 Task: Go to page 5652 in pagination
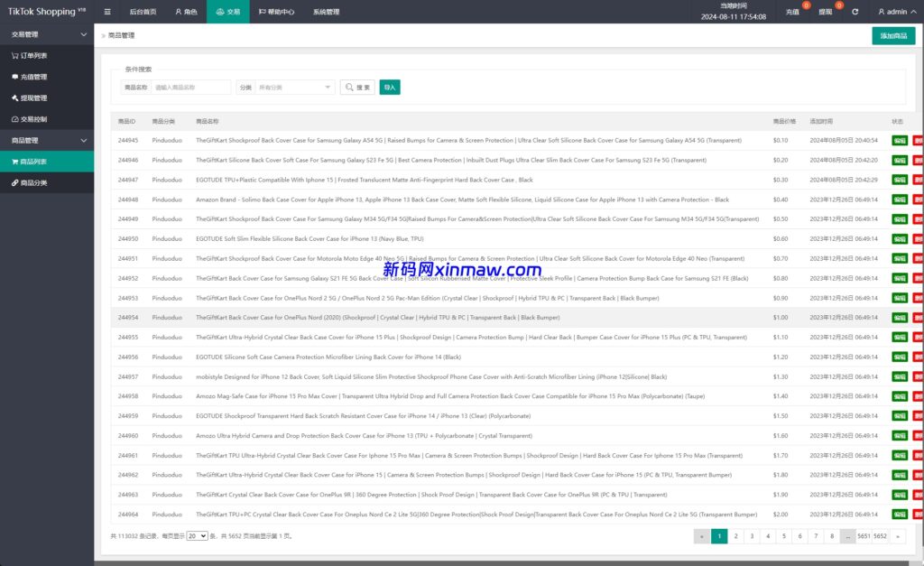(x=880, y=535)
